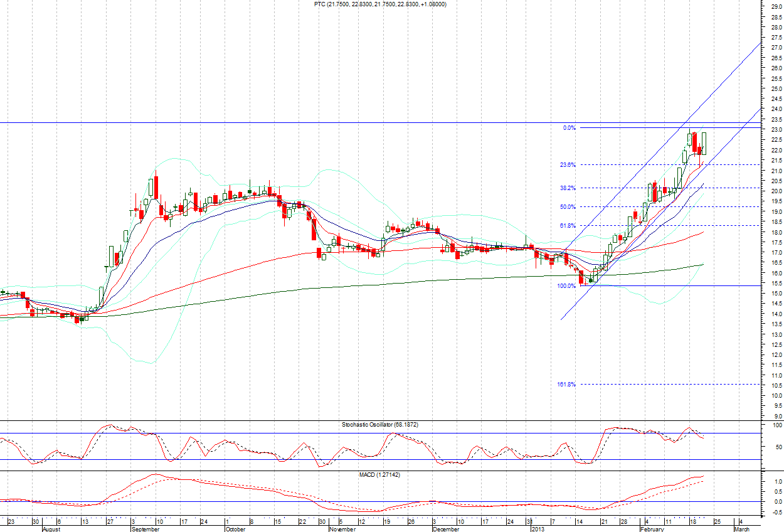Select the 23.6% Fibonacci retracement label
The image size is (784, 532).
568,165
